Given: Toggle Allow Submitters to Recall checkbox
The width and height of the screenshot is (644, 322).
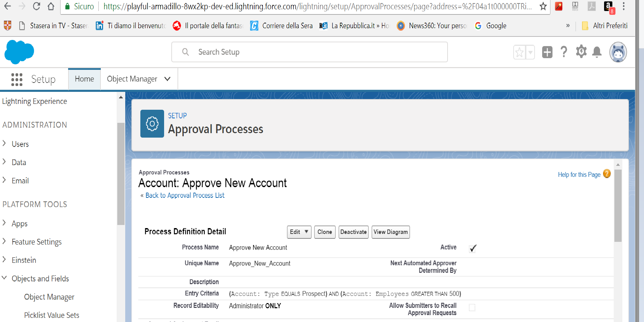Looking at the screenshot, I should pos(472,308).
